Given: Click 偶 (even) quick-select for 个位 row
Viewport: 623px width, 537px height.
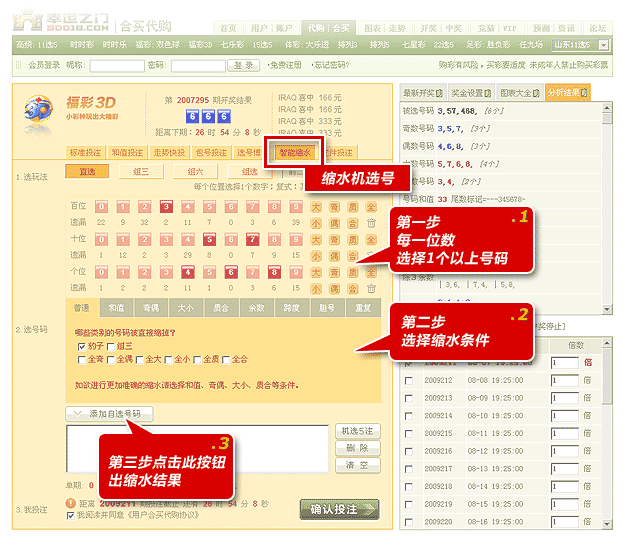Looking at the screenshot, I should pyautogui.click(x=335, y=289).
